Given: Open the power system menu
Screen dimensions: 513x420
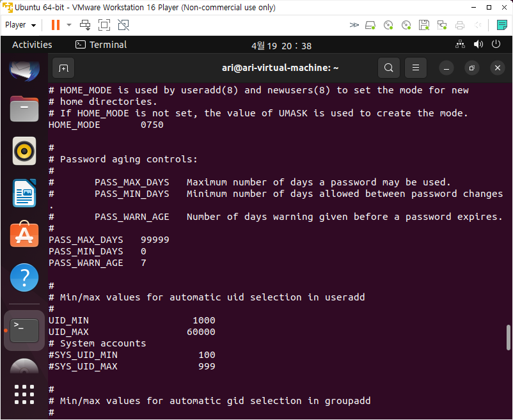Looking at the screenshot, I should tap(496, 45).
